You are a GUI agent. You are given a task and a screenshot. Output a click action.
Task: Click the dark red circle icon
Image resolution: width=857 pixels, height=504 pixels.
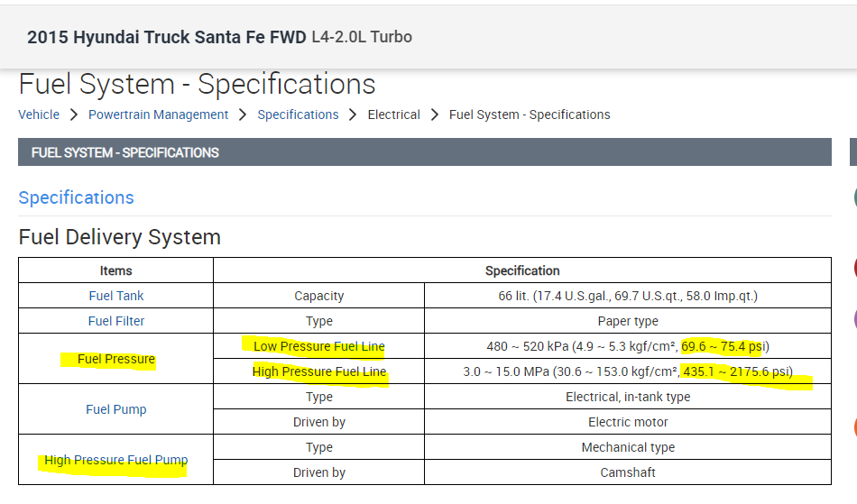(853, 268)
